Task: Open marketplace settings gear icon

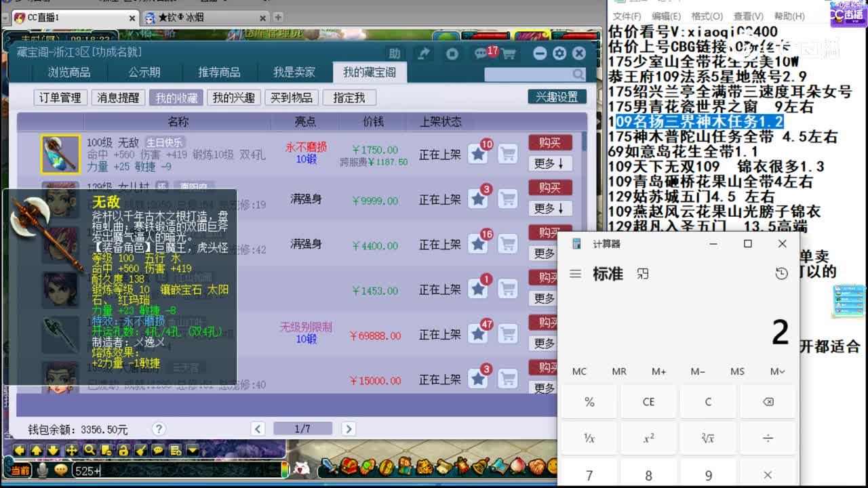Action: 559,54
